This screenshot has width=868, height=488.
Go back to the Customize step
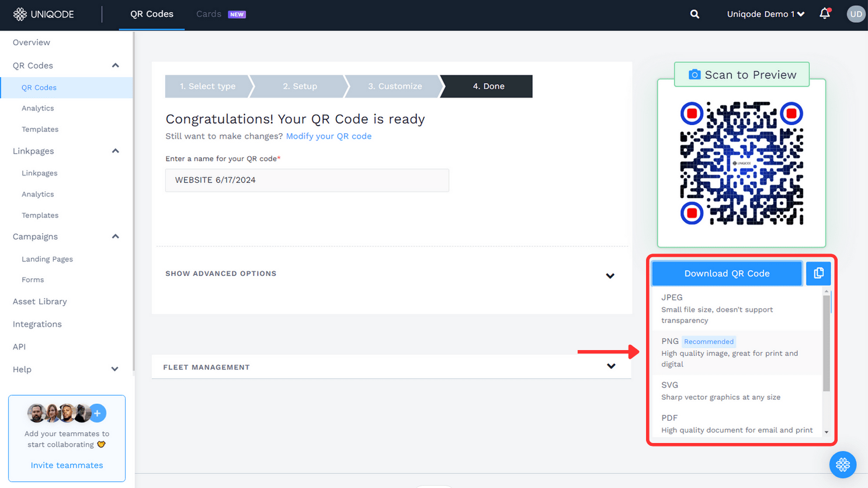point(394,86)
